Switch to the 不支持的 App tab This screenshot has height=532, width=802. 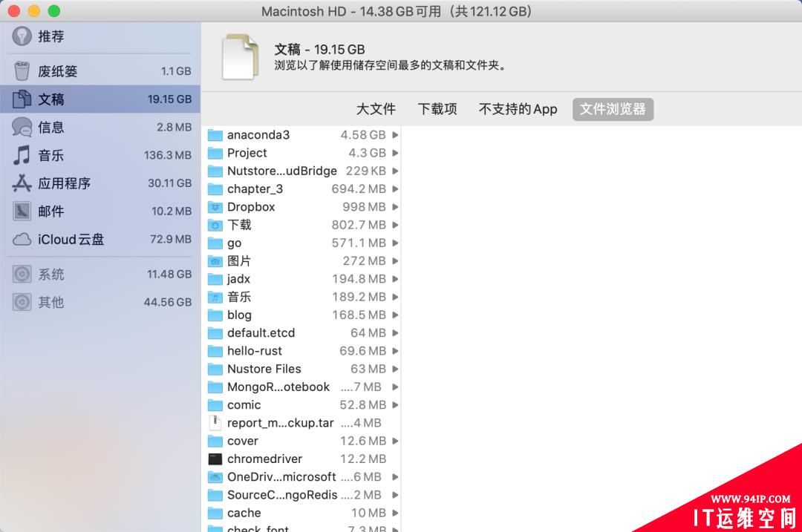point(518,109)
